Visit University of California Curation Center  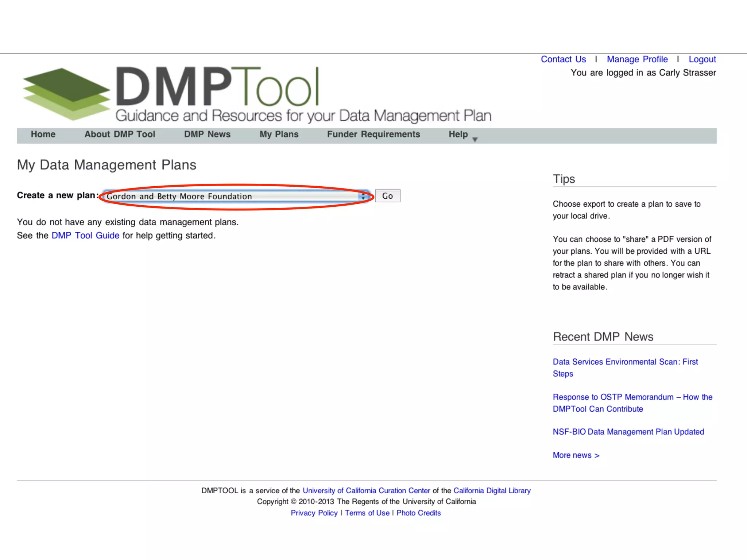coord(366,490)
